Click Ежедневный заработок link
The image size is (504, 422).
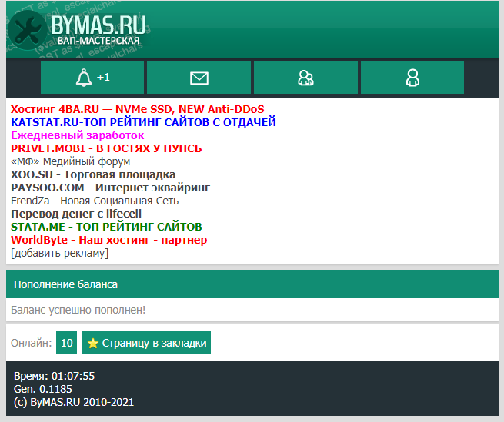point(77,135)
